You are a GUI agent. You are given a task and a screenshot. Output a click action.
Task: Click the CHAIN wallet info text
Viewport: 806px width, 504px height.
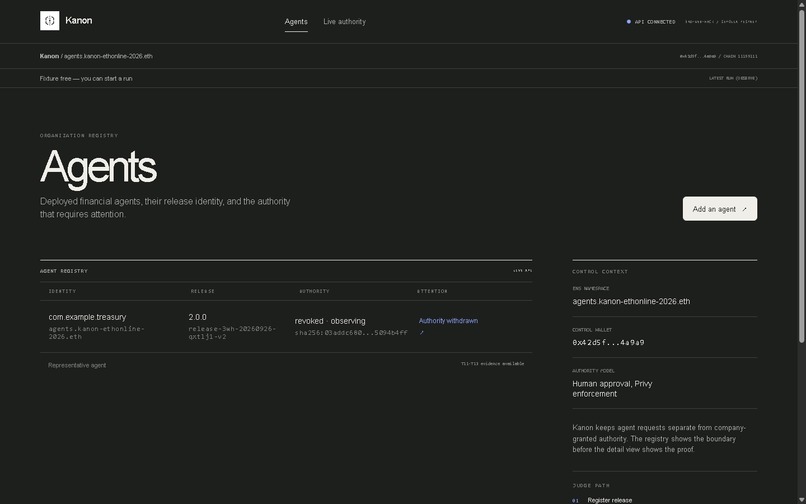click(x=719, y=56)
